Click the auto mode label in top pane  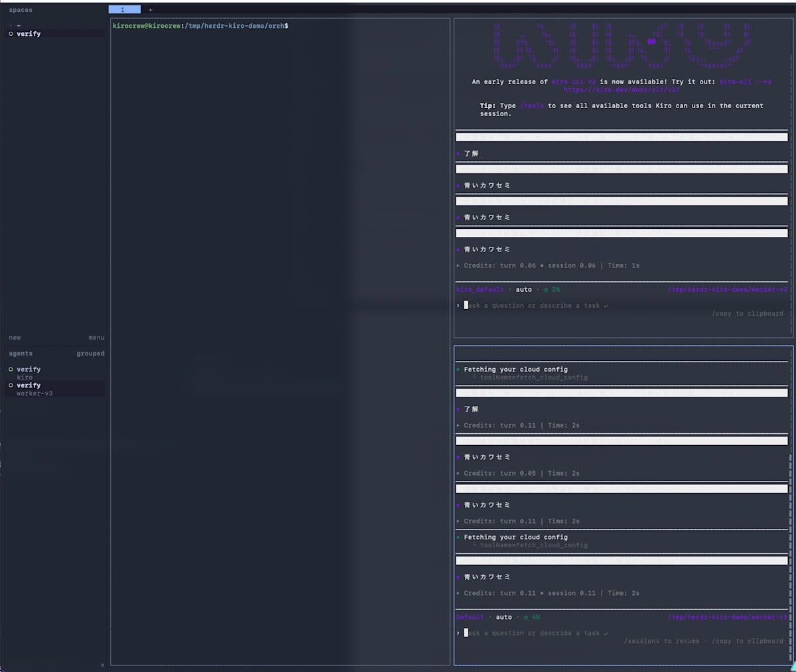point(524,290)
